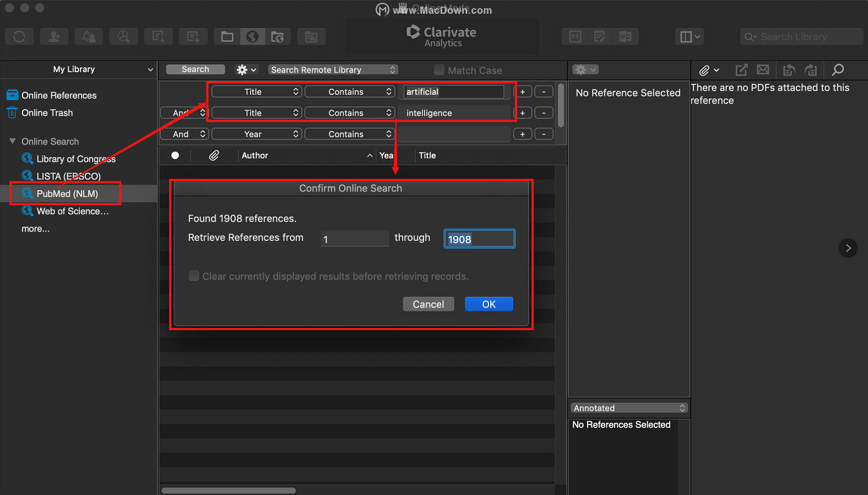This screenshot has height=495, width=868.
Task: Select PubMed (NLM) online search
Action: tap(67, 193)
